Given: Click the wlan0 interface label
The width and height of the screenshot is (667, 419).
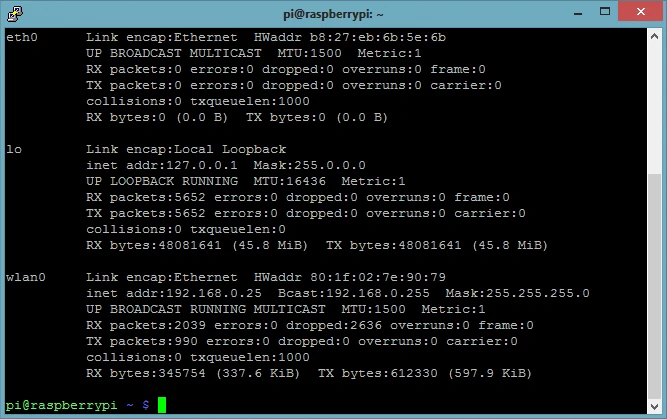Looking at the screenshot, I should [26, 277].
